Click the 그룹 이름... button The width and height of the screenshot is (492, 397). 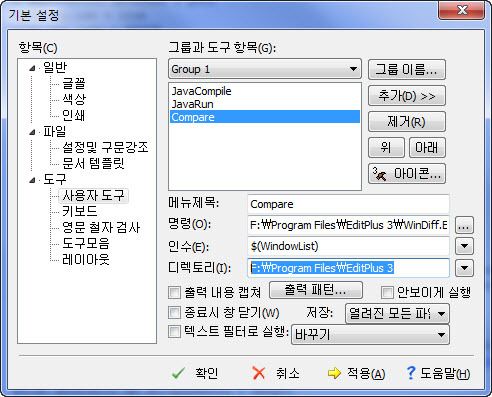(407, 70)
